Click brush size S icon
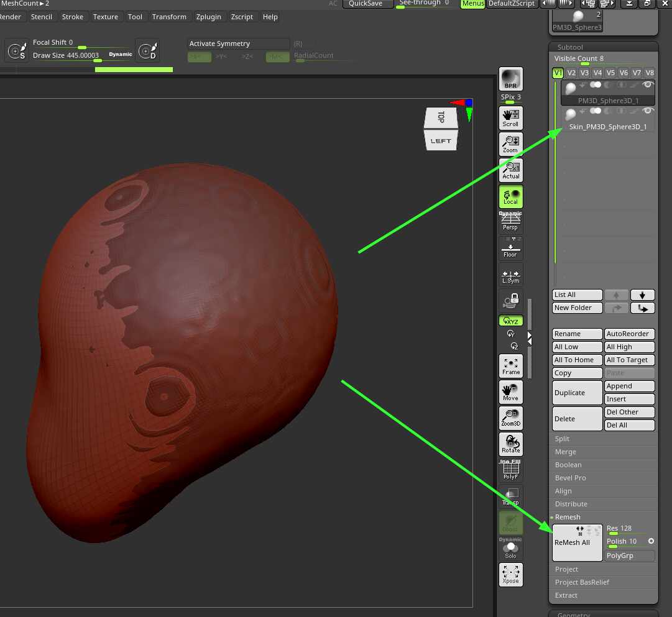 click(17, 50)
